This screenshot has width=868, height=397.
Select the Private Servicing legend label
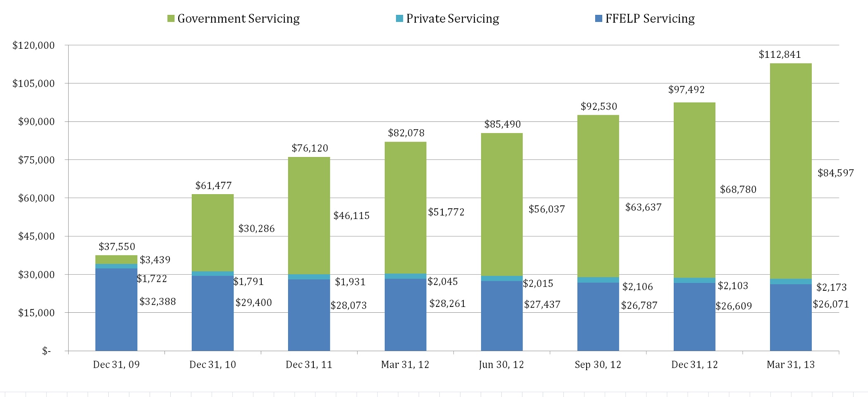pyautogui.click(x=453, y=19)
